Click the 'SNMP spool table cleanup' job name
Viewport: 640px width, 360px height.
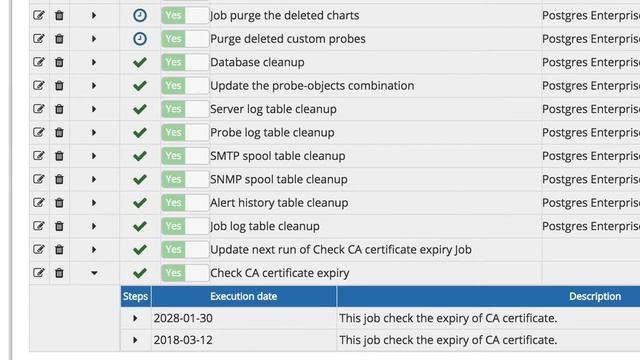coord(279,179)
